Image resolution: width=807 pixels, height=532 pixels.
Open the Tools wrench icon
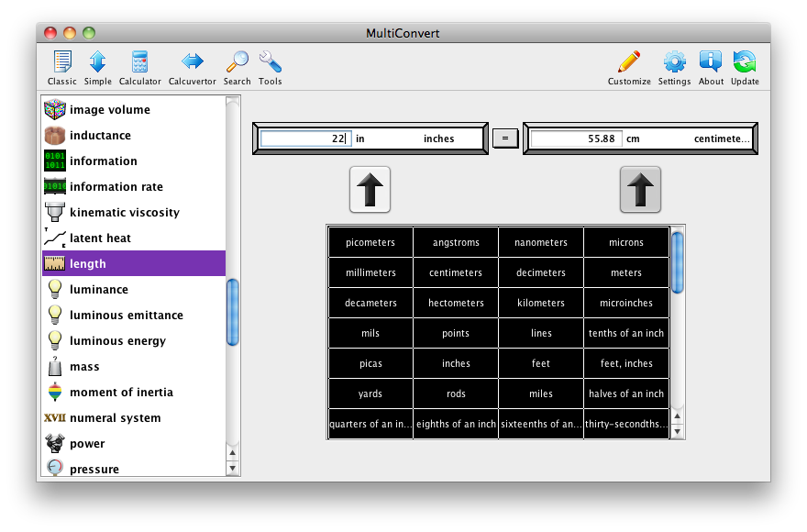(271, 68)
